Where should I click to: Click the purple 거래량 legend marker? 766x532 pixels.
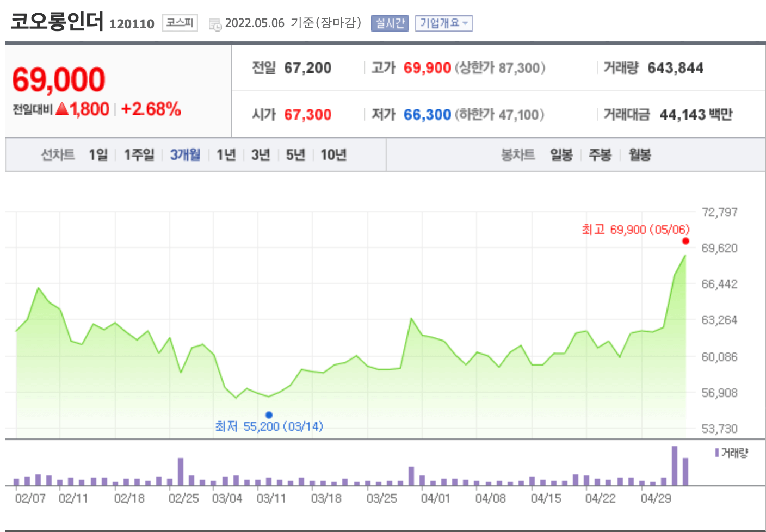[717, 453]
